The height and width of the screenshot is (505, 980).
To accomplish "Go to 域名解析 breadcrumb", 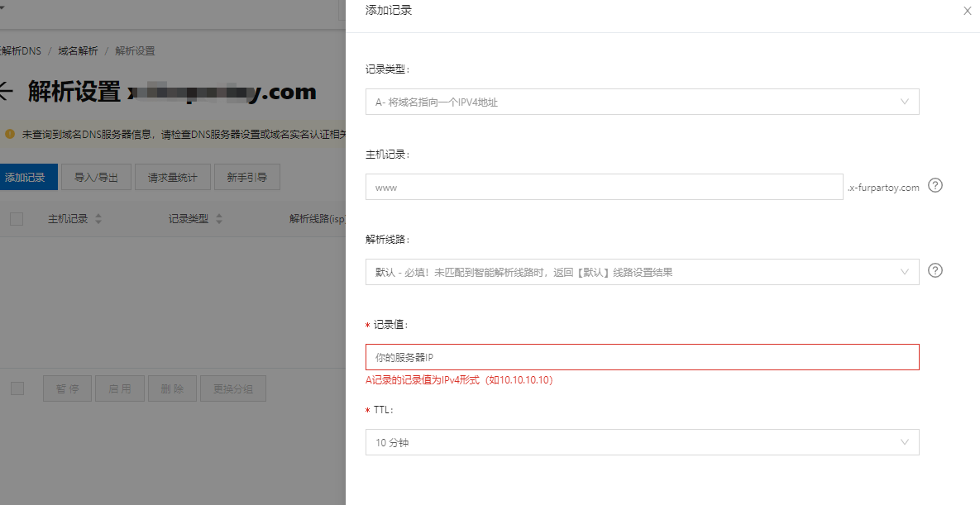I will (x=78, y=50).
